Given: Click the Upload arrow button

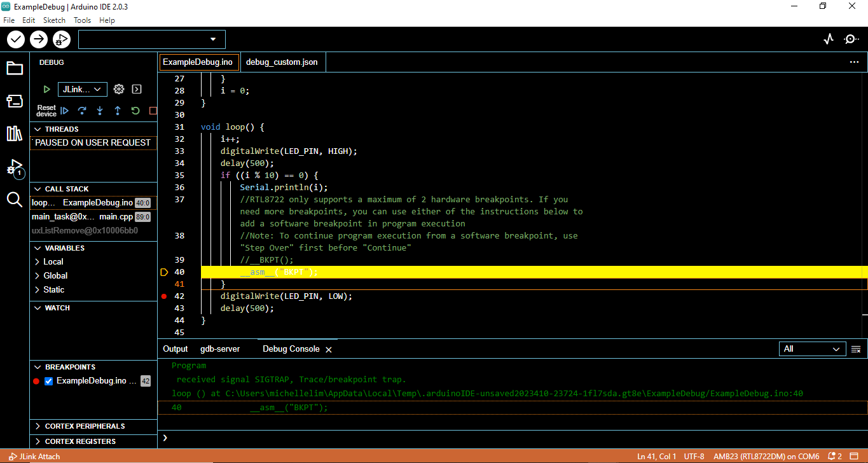Looking at the screenshot, I should [39, 39].
